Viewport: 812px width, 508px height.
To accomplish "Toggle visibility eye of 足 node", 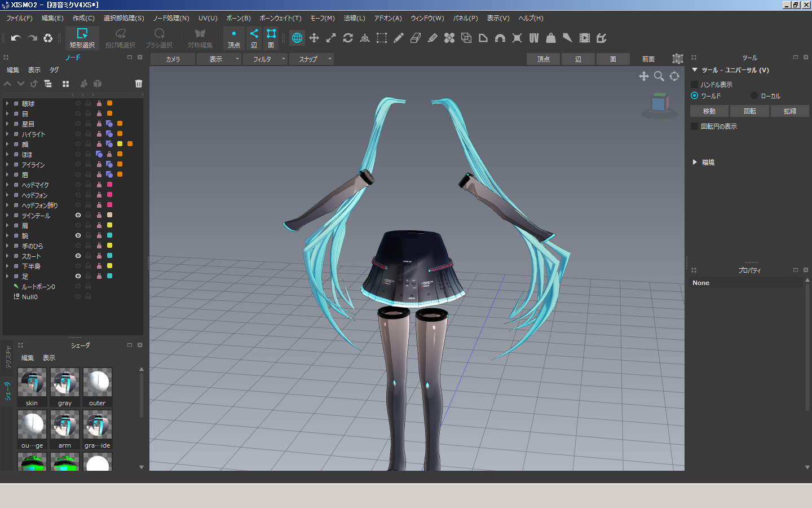I will pyautogui.click(x=78, y=276).
